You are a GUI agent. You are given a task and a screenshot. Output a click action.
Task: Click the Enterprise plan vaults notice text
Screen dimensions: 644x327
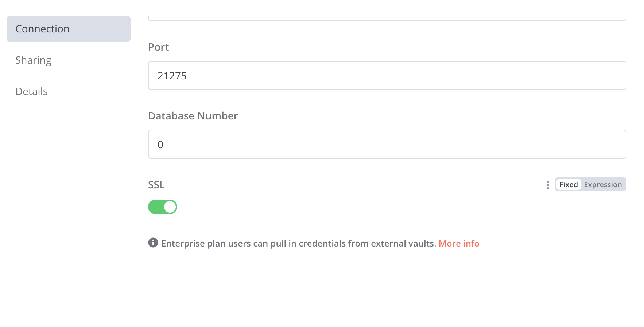299,243
